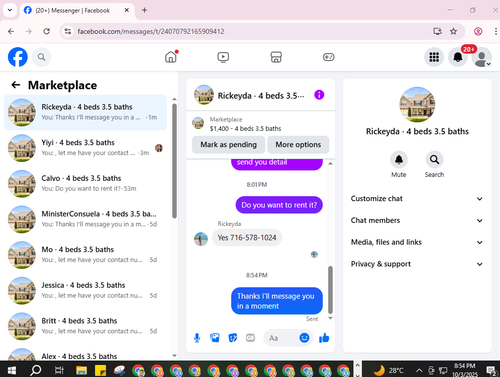500x377 pixels.
Task: Open Windows taskbar search
Action: click(35, 370)
